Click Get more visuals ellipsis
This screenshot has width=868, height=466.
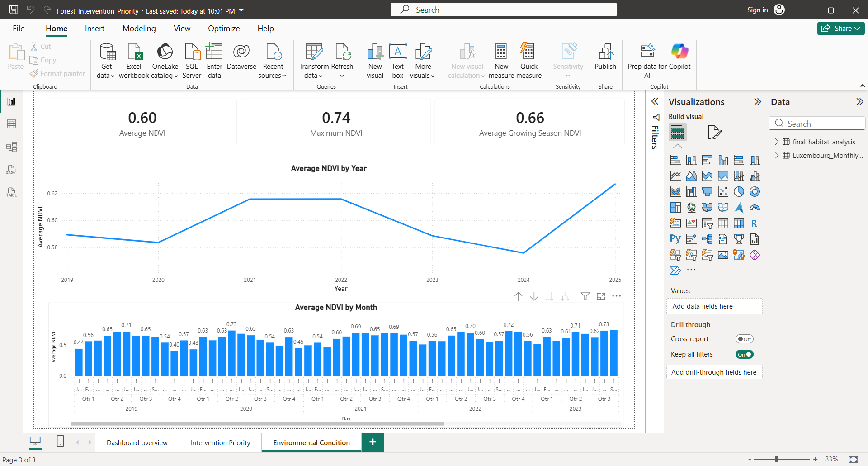[691, 270]
